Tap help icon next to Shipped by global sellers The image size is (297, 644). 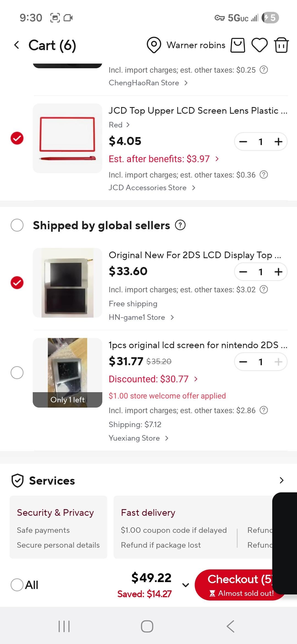tap(180, 225)
